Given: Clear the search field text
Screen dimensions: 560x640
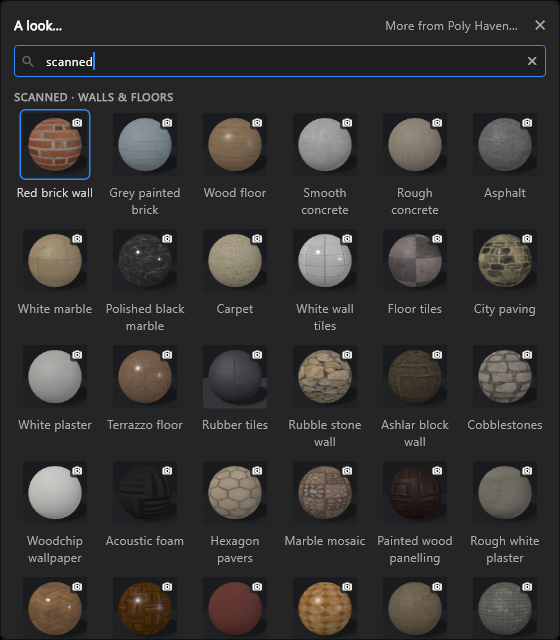Looking at the screenshot, I should (x=532, y=61).
